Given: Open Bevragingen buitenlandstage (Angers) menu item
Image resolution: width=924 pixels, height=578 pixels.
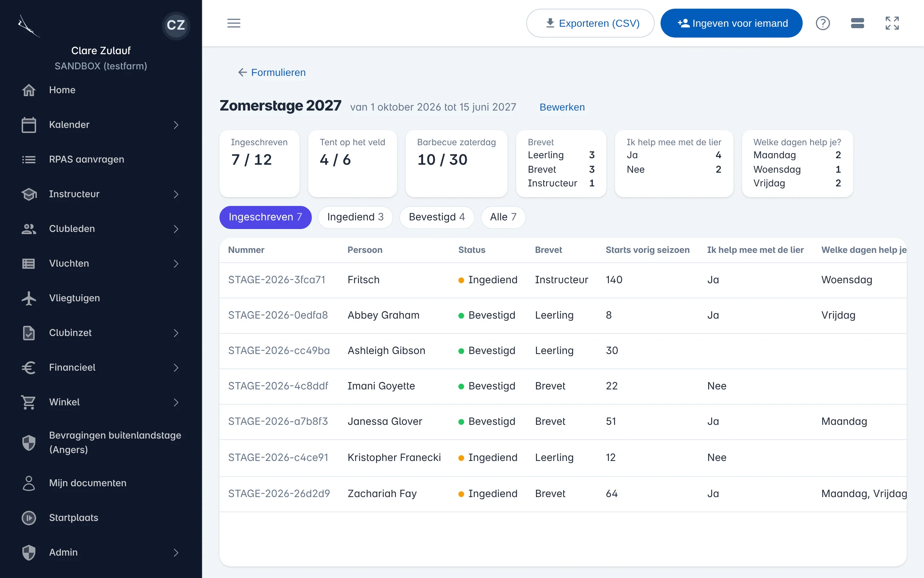Looking at the screenshot, I should point(101,443).
